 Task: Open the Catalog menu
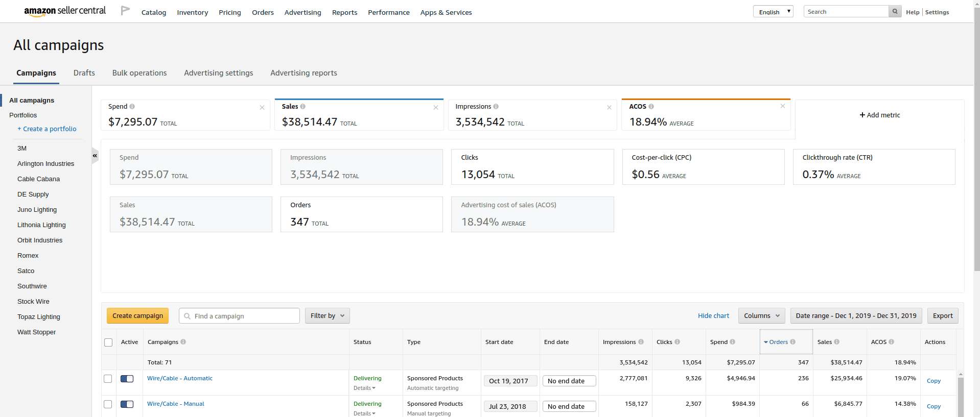click(x=154, y=12)
